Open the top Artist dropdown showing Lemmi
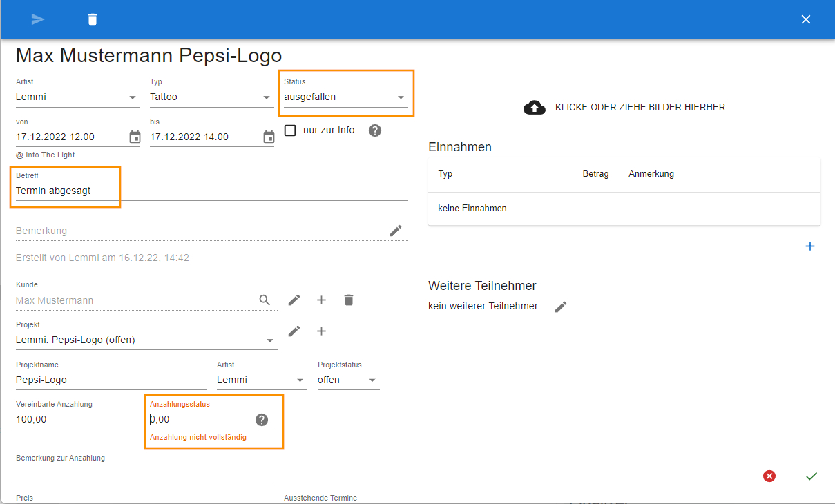This screenshot has height=504, width=835. tap(77, 97)
